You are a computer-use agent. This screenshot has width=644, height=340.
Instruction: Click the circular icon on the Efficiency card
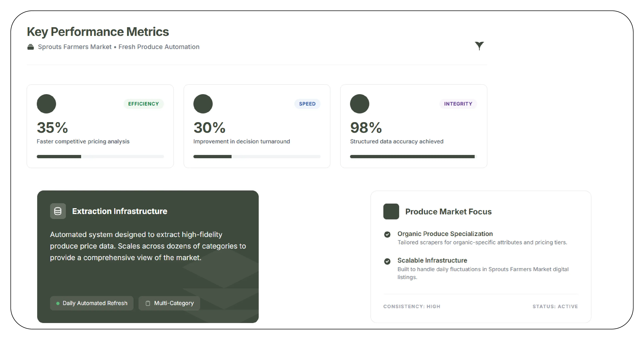pyautogui.click(x=46, y=104)
